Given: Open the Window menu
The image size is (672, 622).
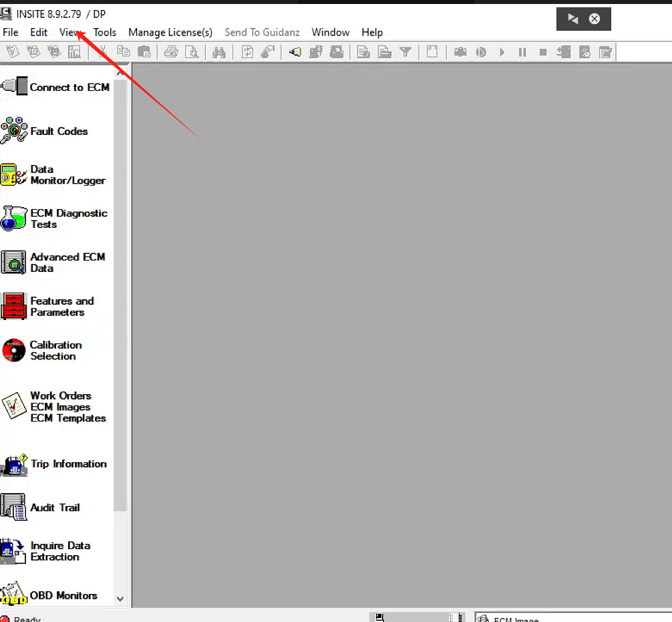Looking at the screenshot, I should pos(331,32).
